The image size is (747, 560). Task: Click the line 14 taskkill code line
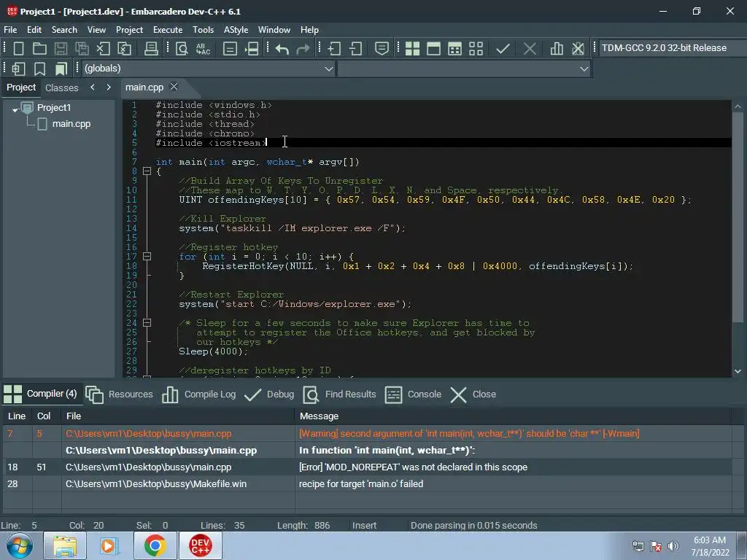coord(292,228)
